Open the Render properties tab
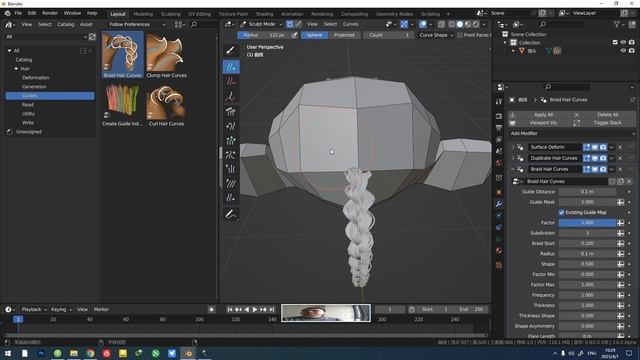Viewport: 640px width, 360px height. pos(499,116)
